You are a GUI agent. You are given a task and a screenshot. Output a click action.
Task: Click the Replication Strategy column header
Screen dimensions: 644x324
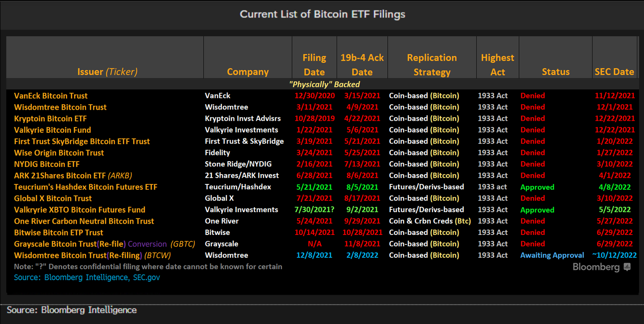(432, 65)
